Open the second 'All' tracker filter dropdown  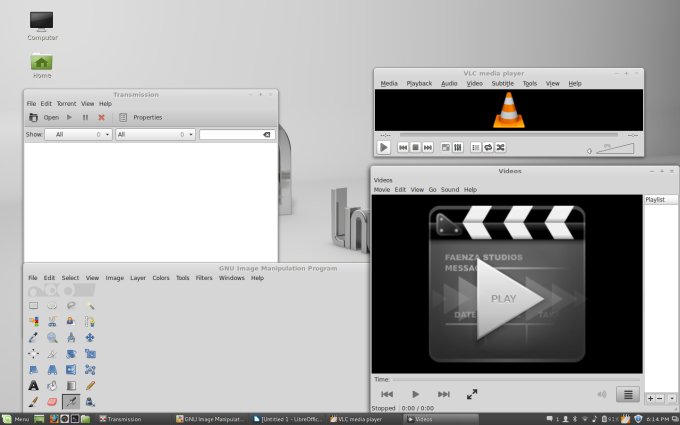click(155, 134)
